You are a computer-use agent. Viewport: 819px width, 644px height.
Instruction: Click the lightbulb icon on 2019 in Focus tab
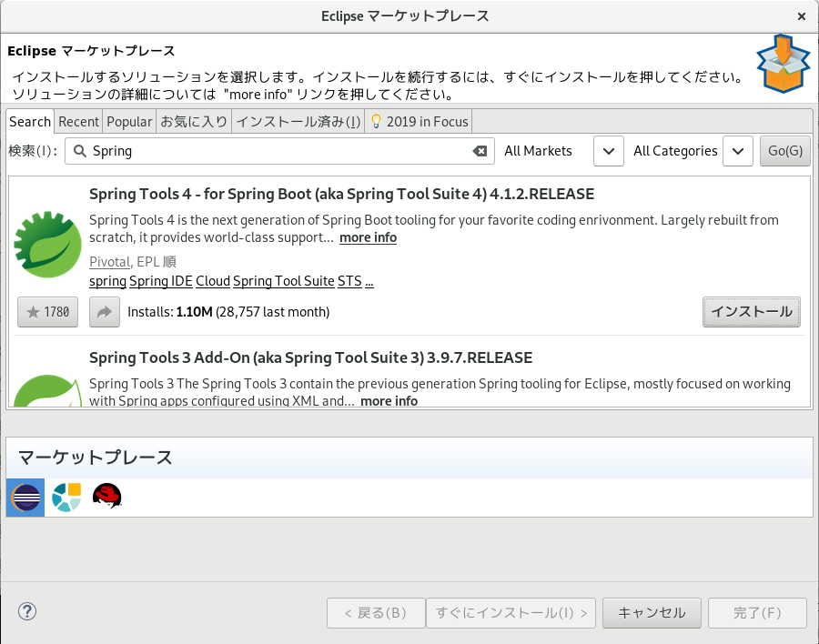[376, 122]
